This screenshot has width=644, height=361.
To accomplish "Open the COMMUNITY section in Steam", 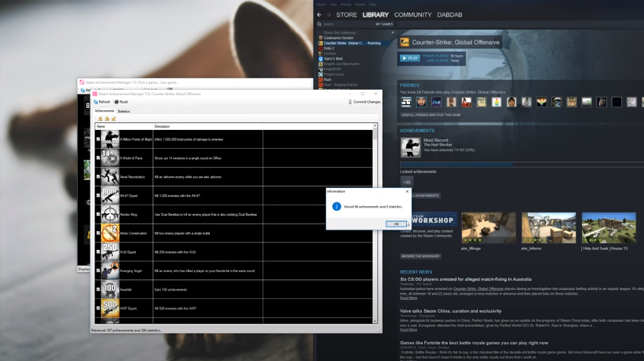I will (x=413, y=15).
